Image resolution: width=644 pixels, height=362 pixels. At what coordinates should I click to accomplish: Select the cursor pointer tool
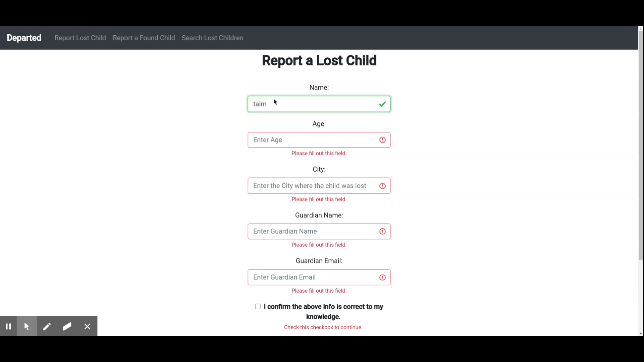click(x=27, y=326)
